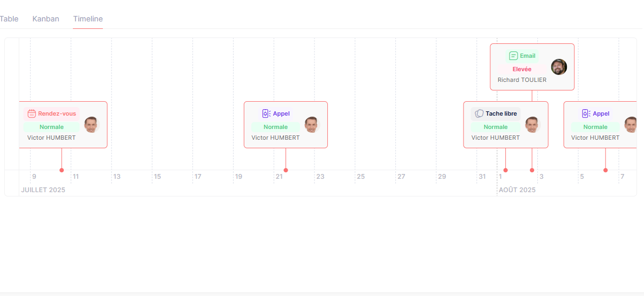The image size is (644, 296).
Task: Click the phone icon on the August Appel card
Action: 586,113
